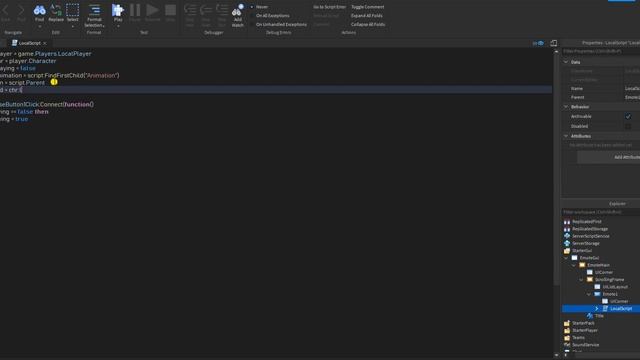640x360 pixels.
Task: Collapse the Behavior properties section
Action: tap(566, 107)
